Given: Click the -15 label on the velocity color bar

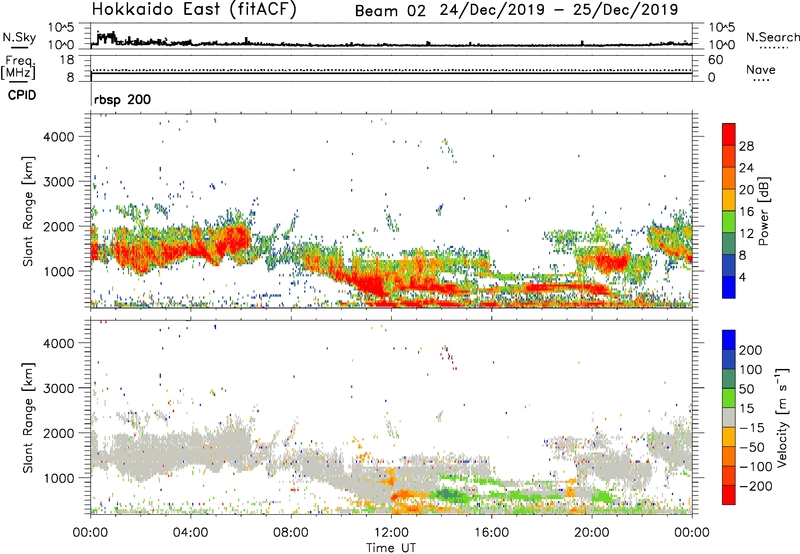Looking at the screenshot, I should click(x=752, y=428).
